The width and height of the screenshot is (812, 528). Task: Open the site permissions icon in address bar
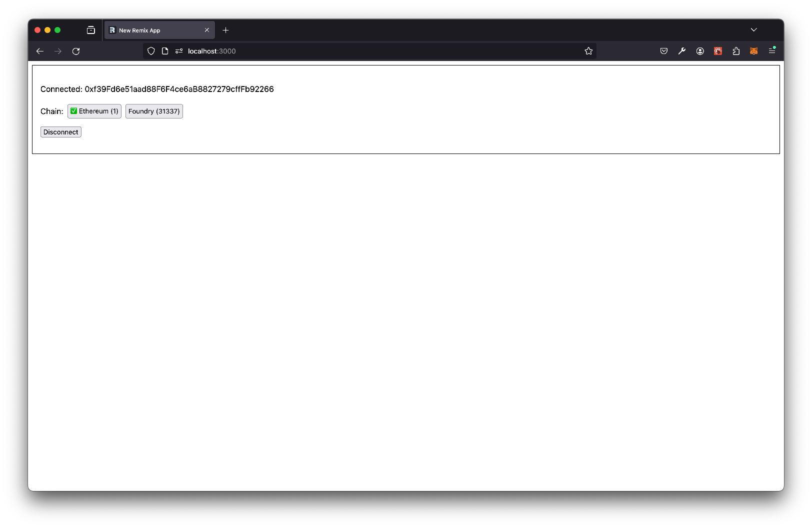(179, 51)
